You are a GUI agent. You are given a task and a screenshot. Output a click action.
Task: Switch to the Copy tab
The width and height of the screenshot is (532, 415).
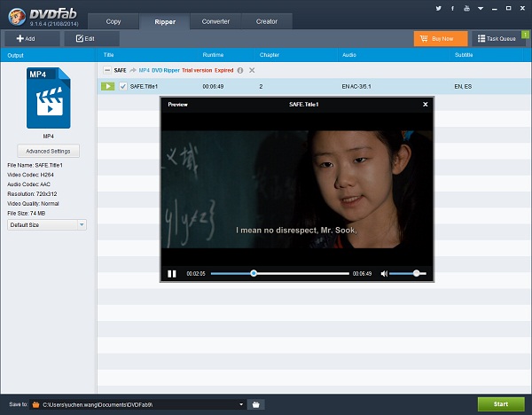(113, 21)
